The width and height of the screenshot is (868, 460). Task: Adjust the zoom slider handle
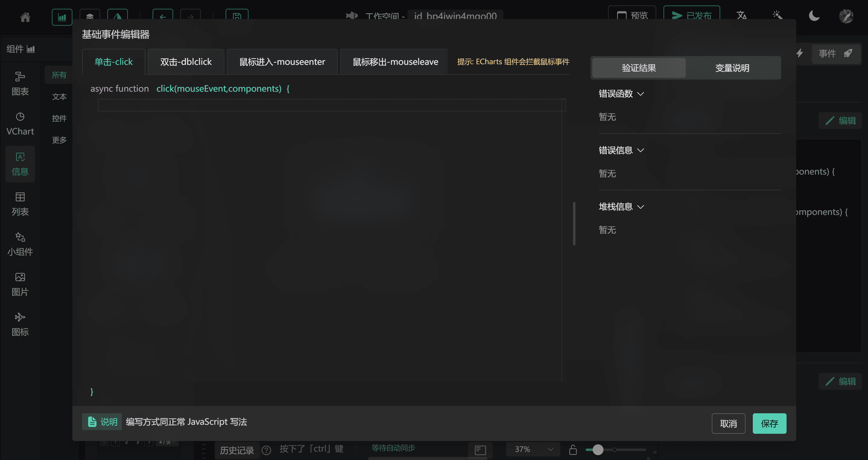tap(598, 449)
